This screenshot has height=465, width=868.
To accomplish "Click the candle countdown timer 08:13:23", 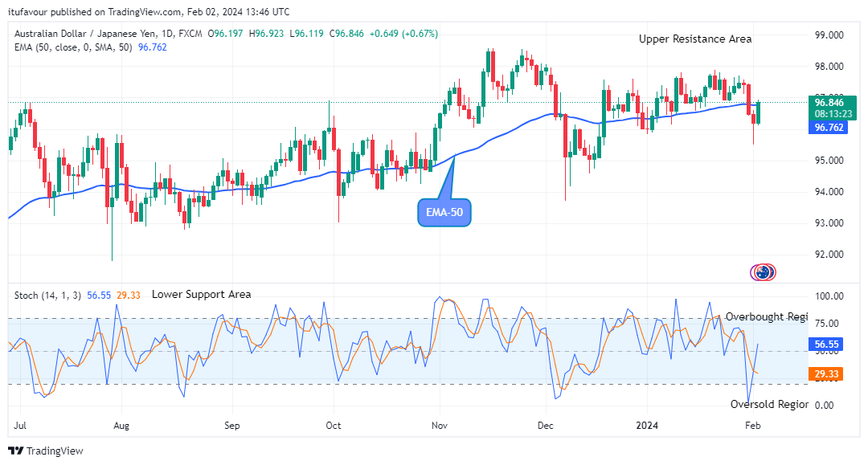I will (x=828, y=114).
